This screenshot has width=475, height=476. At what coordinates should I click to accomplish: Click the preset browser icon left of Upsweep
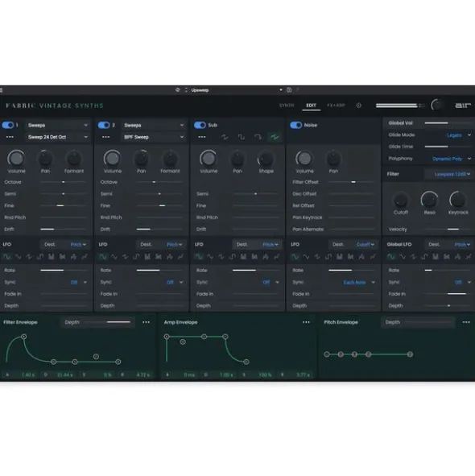tap(178, 90)
